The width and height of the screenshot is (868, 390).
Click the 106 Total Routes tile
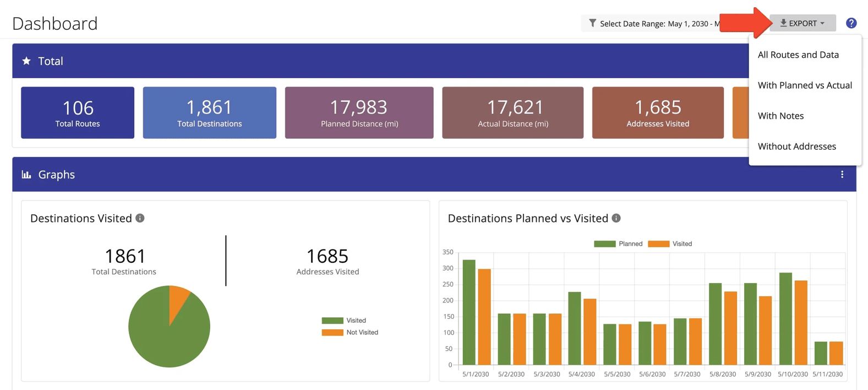[x=78, y=112]
